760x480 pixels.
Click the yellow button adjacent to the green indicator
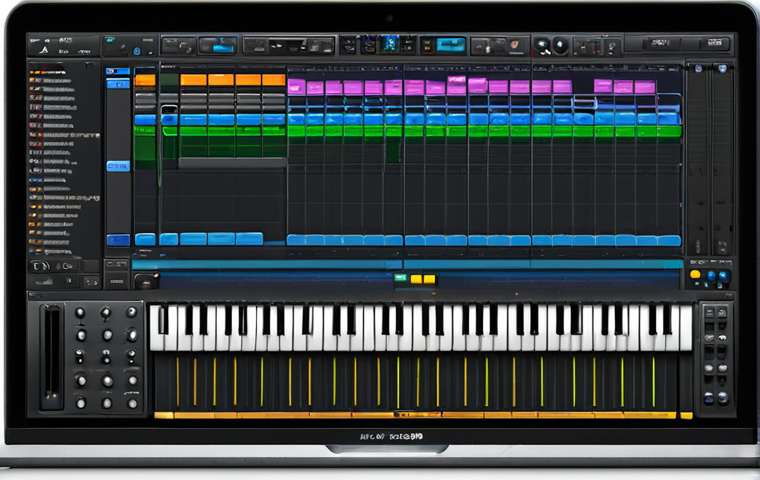coord(416,279)
